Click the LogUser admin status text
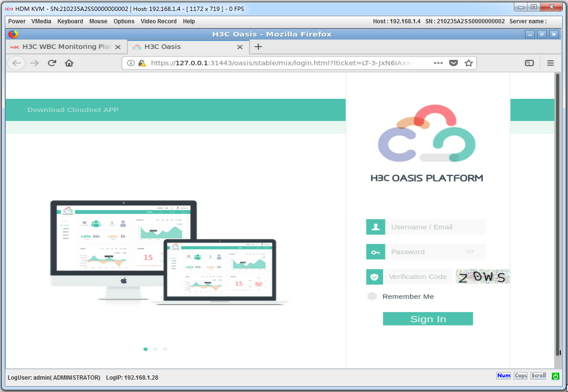Screen dimensions: 568x392 pos(54,378)
